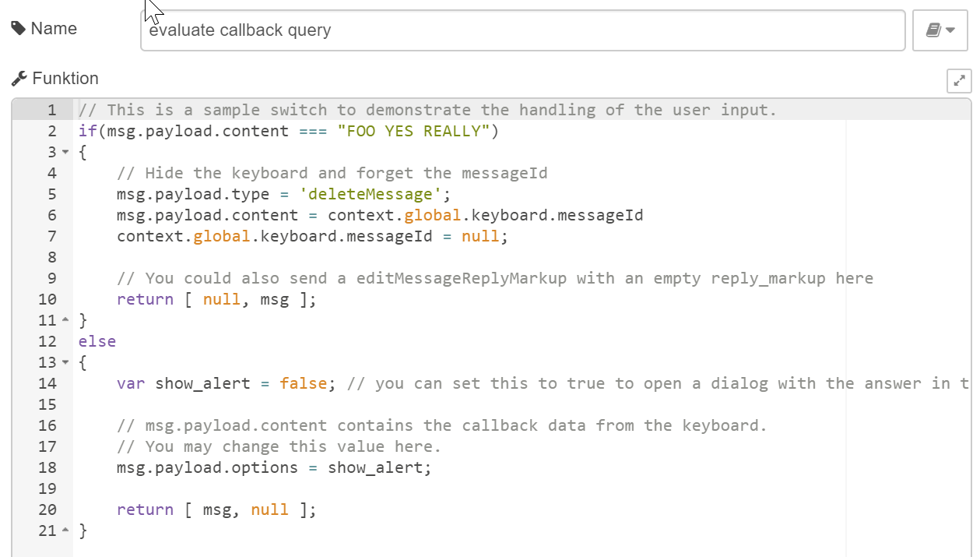Viewport: 980px width, 557px height.
Task: Click line number 18 in the gutter
Action: pos(47,467)
